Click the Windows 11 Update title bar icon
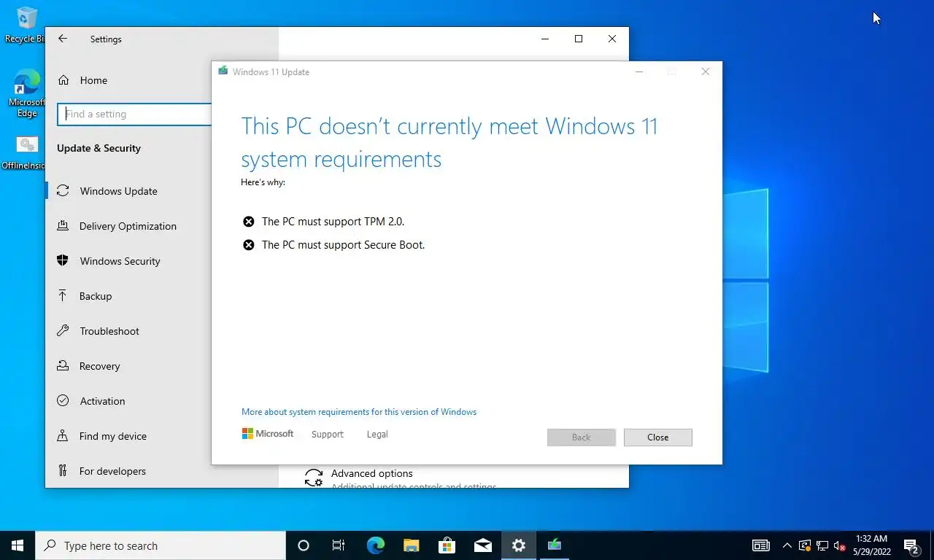This screenshot has height=560, width=934. point(223,71)
